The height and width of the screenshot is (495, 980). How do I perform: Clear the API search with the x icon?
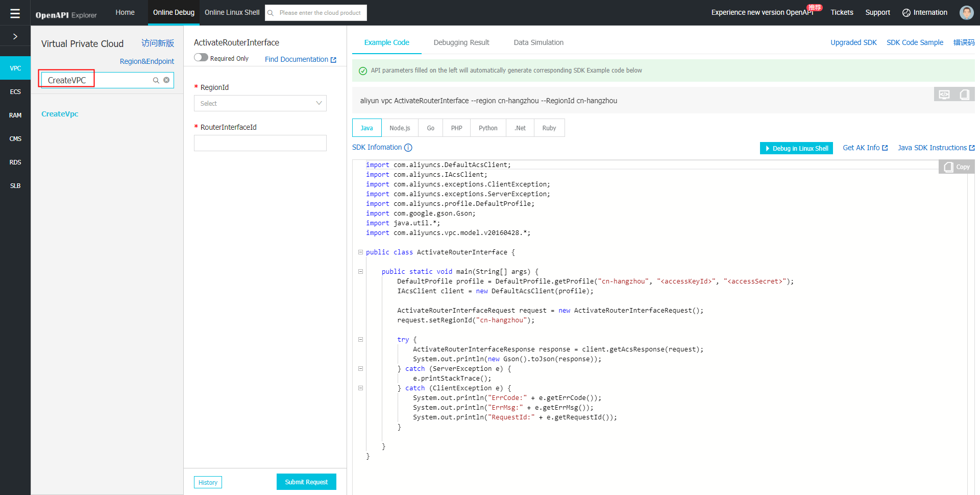pyautogui.click(x=166, y=80)
